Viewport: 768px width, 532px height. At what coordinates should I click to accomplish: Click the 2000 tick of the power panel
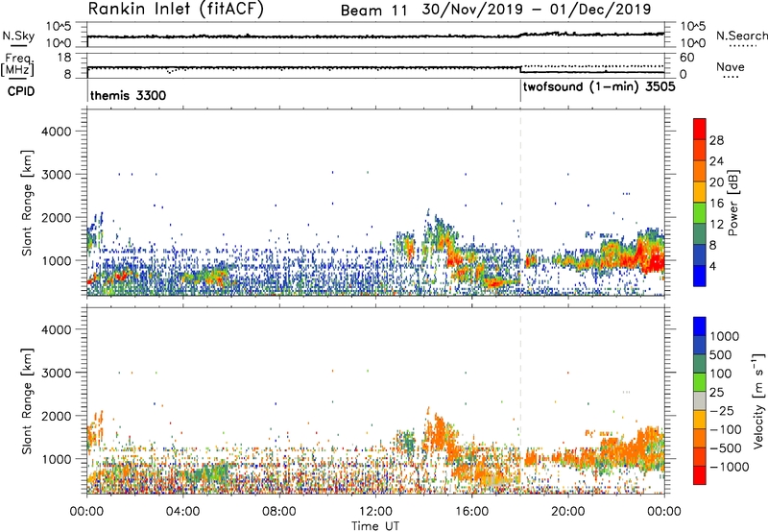click(x=57, y=217)
